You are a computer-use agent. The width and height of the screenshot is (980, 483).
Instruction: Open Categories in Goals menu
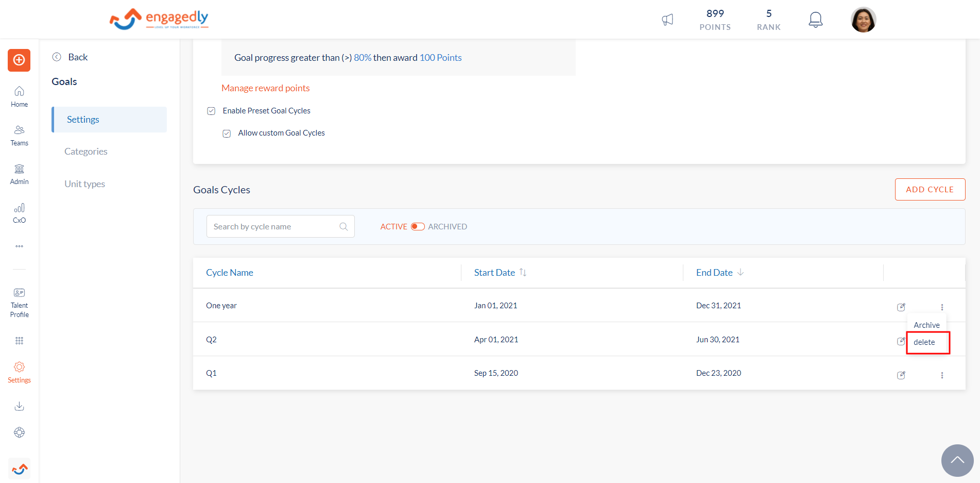coord(86,151)
